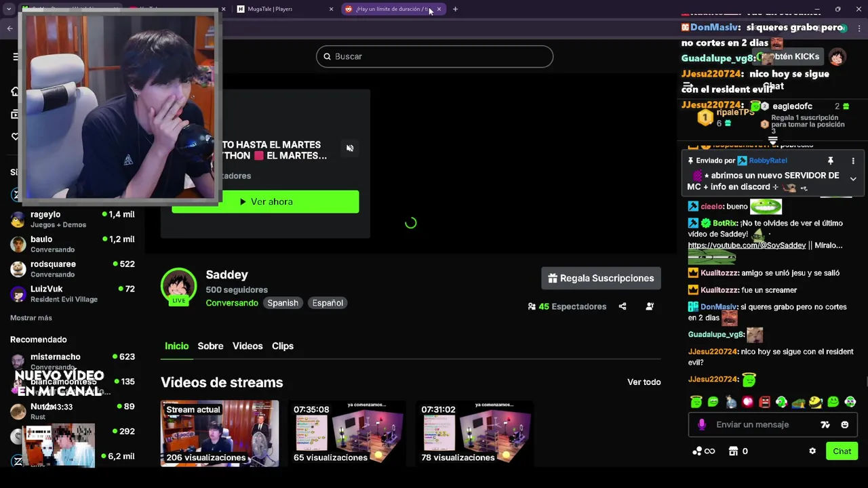Click the magnifier icon in Buscar field
The width and height of the screenshot is (868, 488).
coord(327,56)
